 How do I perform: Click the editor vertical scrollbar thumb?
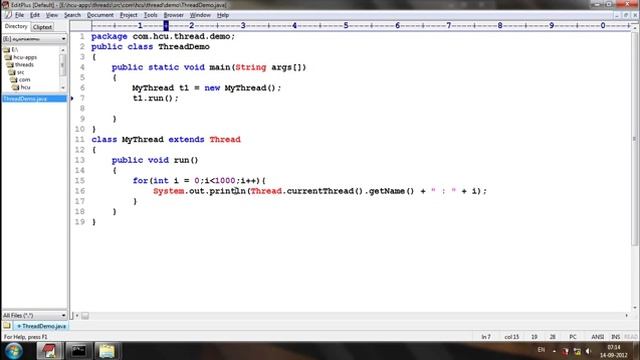[634, 139]
